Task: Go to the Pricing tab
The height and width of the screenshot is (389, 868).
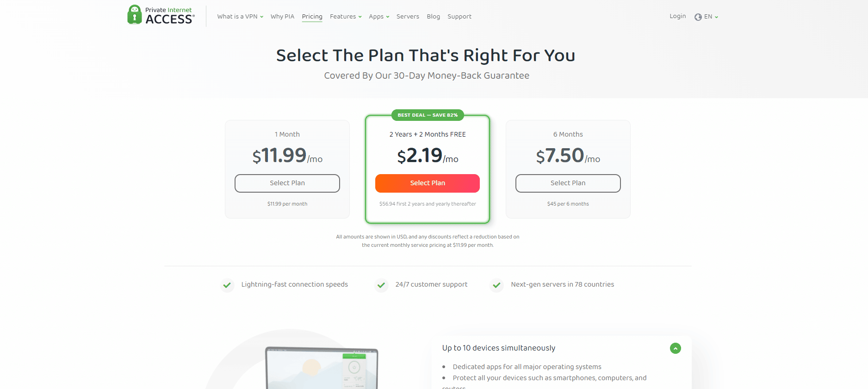Action: (x=312, y=17)
